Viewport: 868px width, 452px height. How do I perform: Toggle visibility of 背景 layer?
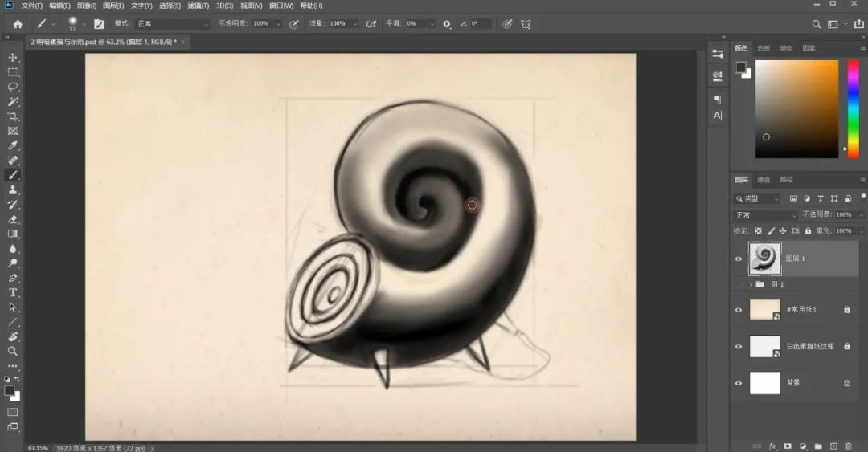point(739,383)
